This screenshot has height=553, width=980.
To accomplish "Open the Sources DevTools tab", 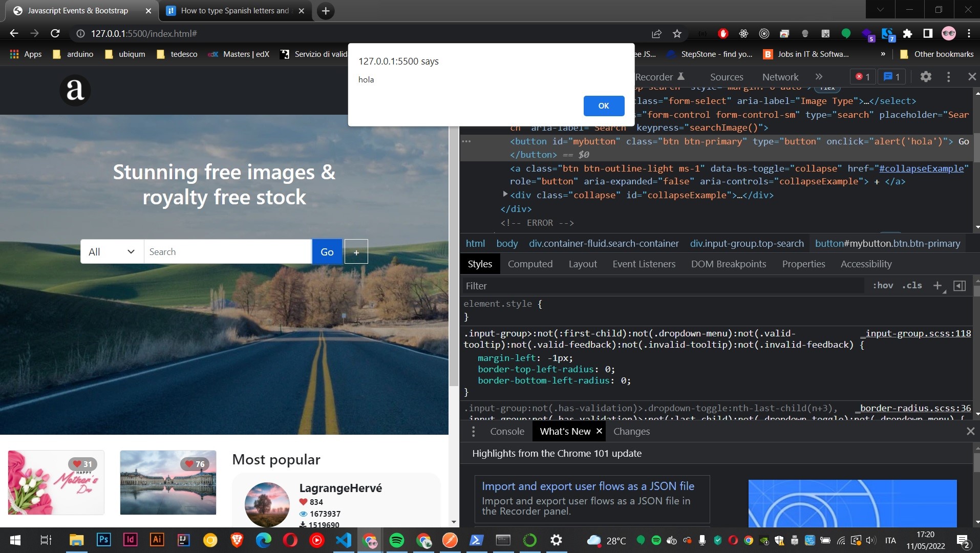I will pos(727,77).
